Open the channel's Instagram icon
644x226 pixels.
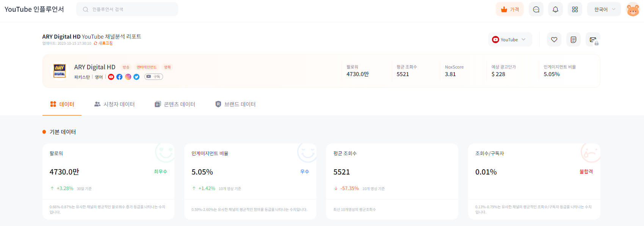pos(128,77)
